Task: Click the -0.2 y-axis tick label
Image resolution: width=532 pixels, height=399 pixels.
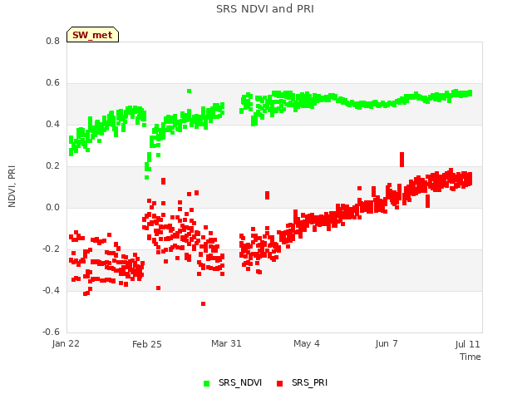Action: coord(51,249)
